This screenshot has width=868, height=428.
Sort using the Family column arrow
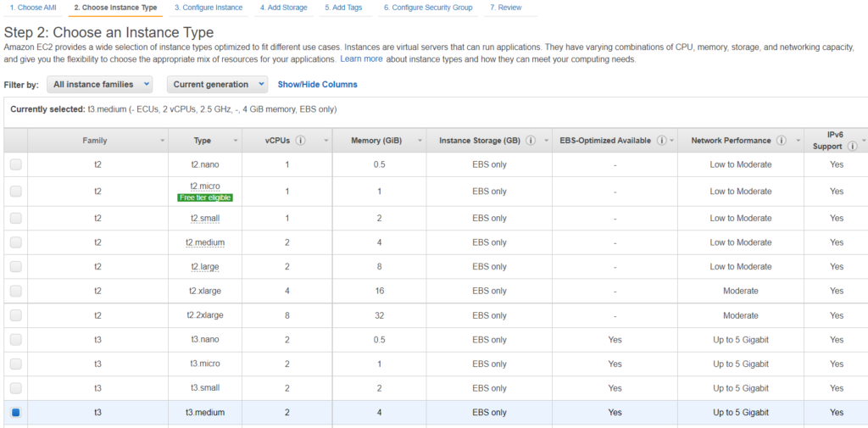click(x=162, y=142)
